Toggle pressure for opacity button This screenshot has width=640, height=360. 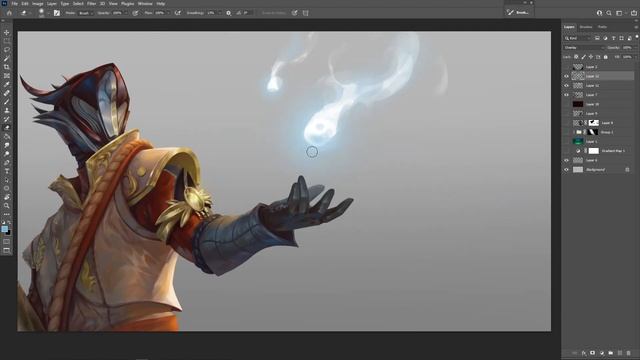[x=135, y=13]
